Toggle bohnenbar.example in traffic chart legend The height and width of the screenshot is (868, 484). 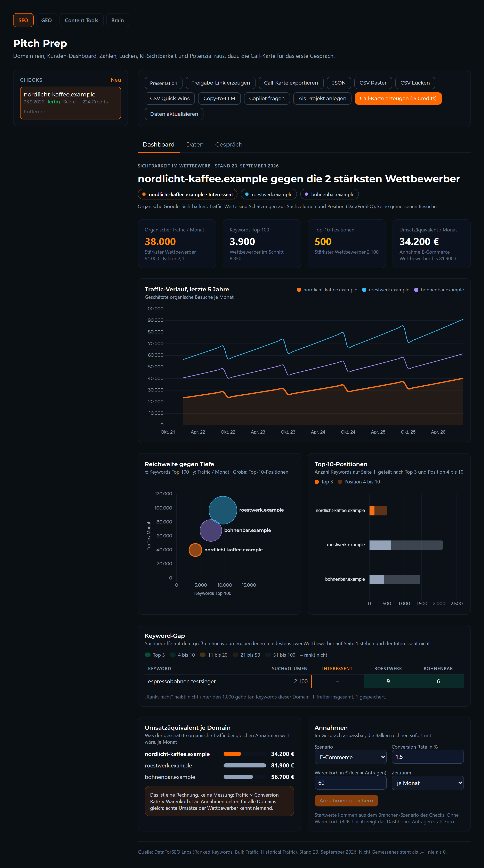click(x=439, y=290)
